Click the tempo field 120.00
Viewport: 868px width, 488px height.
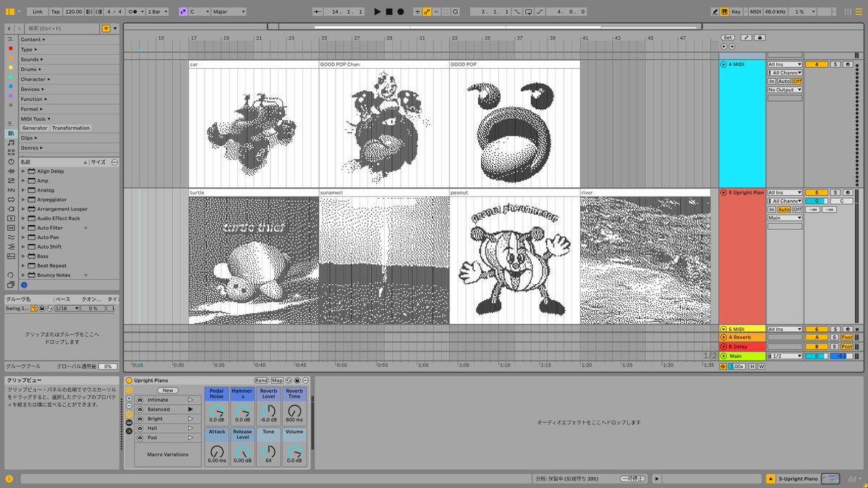[74, 12]
